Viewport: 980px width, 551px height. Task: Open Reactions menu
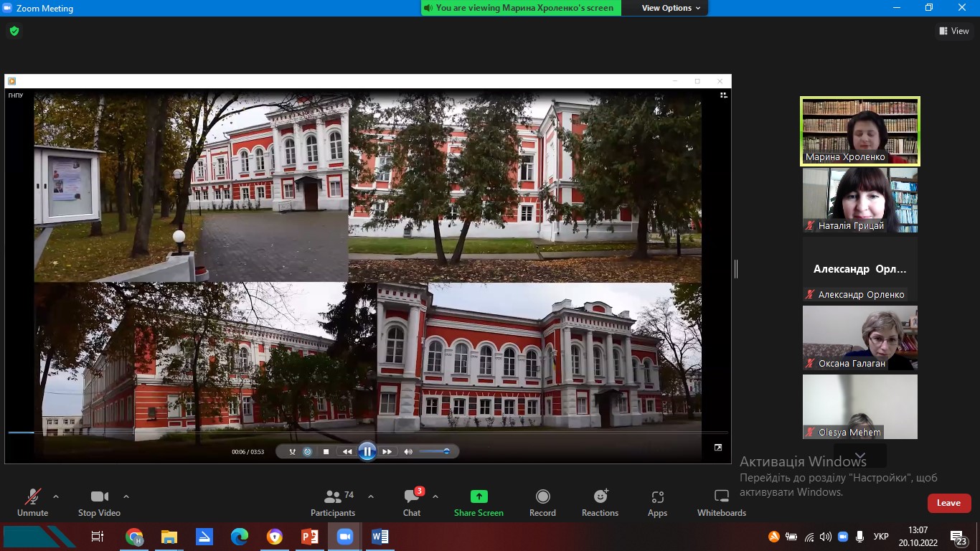click(x=600, y=502)
